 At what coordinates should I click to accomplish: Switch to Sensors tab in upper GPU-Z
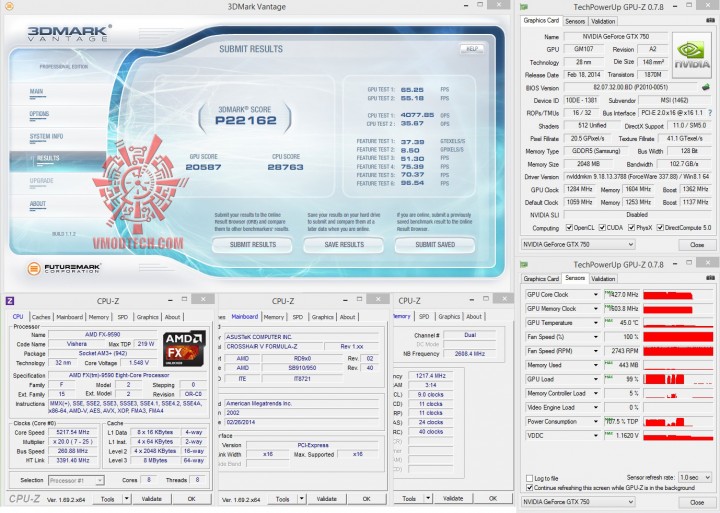click(575, 21)
